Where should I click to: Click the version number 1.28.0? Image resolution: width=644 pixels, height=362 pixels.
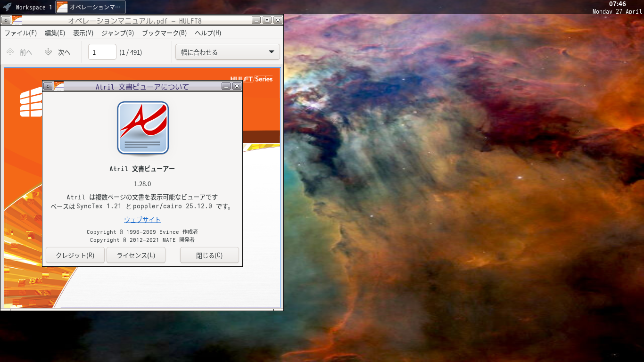click(x=142, y=184)
